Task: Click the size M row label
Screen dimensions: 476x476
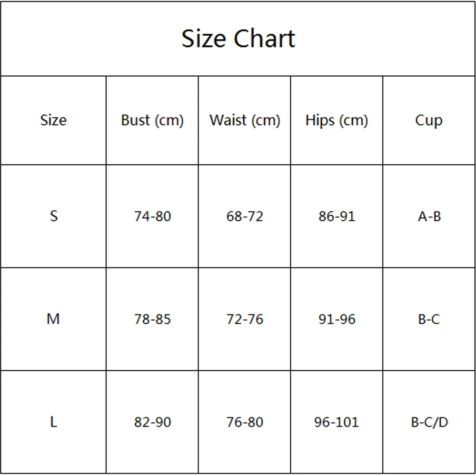Action: [x=53, y=319]
